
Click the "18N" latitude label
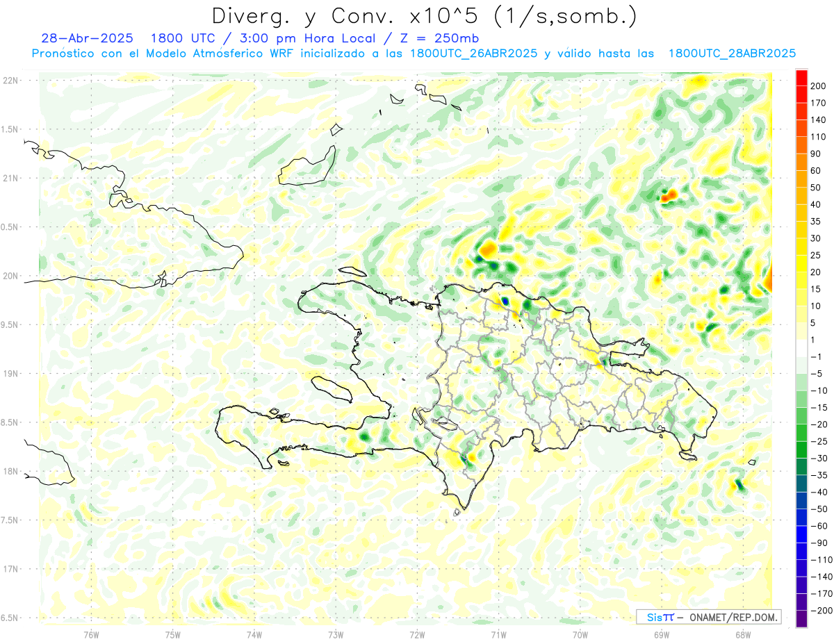pyautogui.click(x=10, y=471)
